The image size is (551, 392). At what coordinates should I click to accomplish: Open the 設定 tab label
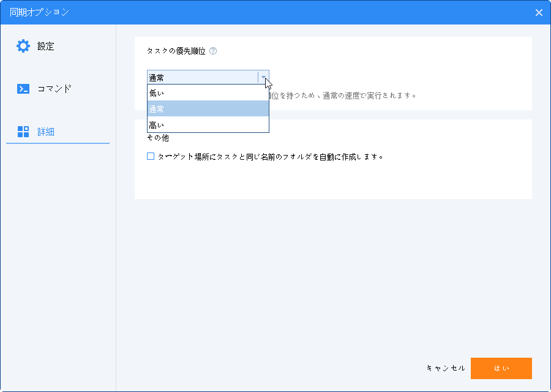[46, 46]
